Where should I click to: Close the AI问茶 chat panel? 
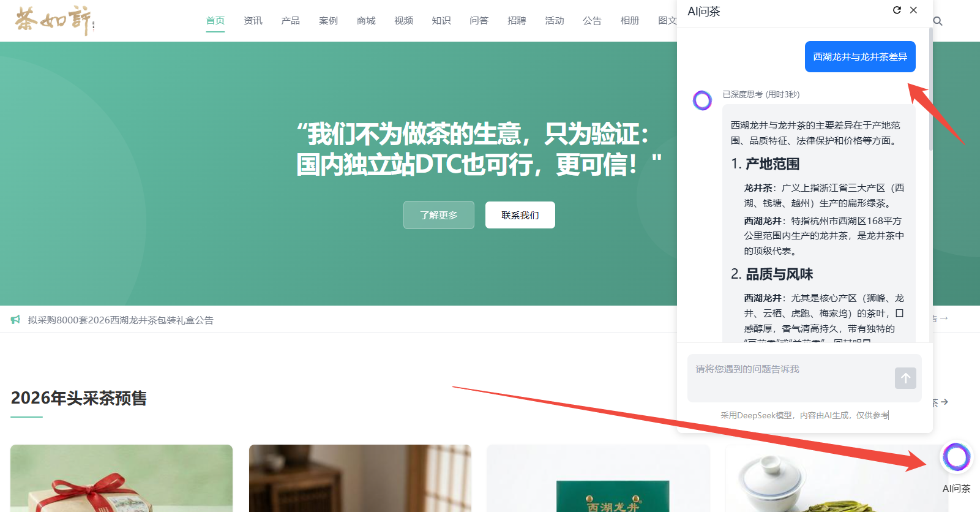(x=913, y=10)
